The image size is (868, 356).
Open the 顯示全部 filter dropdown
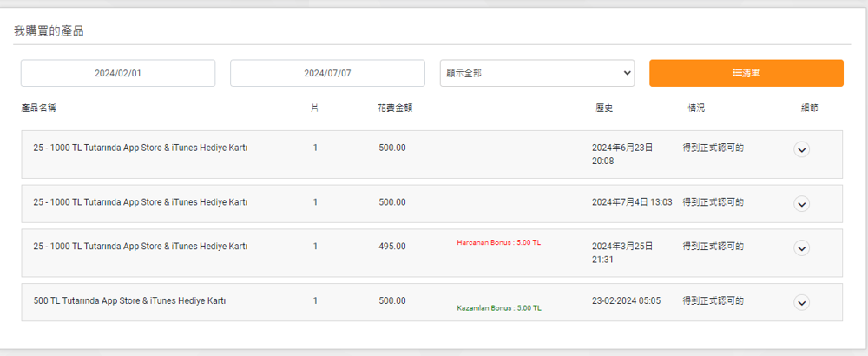point(537,73)
